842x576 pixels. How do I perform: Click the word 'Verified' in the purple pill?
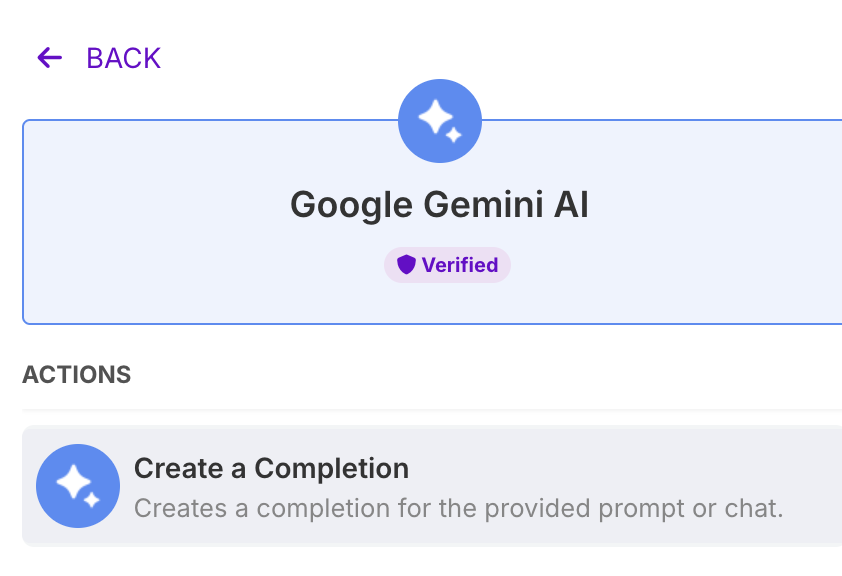[460, 265]
